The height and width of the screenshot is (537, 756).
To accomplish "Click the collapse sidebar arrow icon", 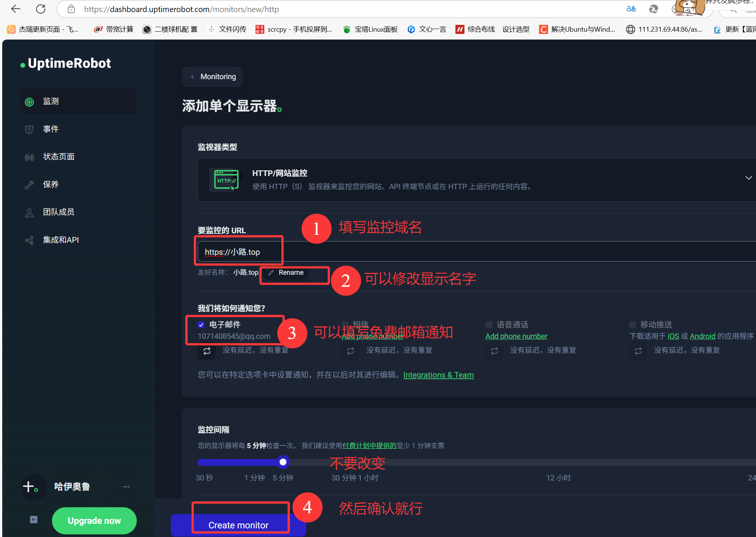I will [x=34, y=520].
